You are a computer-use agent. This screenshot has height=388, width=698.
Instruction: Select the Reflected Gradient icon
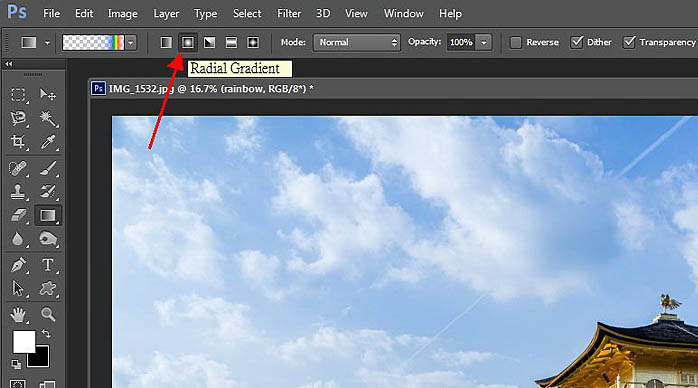[x=231, y=42]
